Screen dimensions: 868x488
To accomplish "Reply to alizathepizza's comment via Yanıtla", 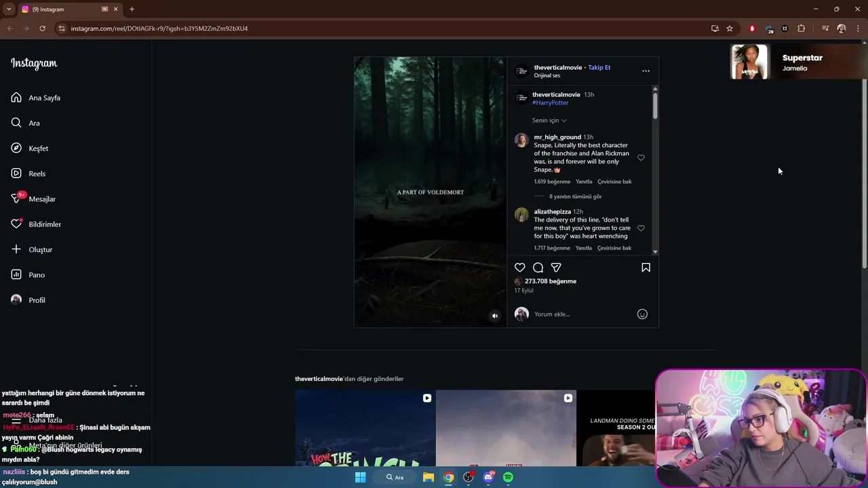I will pyautogui.click(x=584, y=248).
